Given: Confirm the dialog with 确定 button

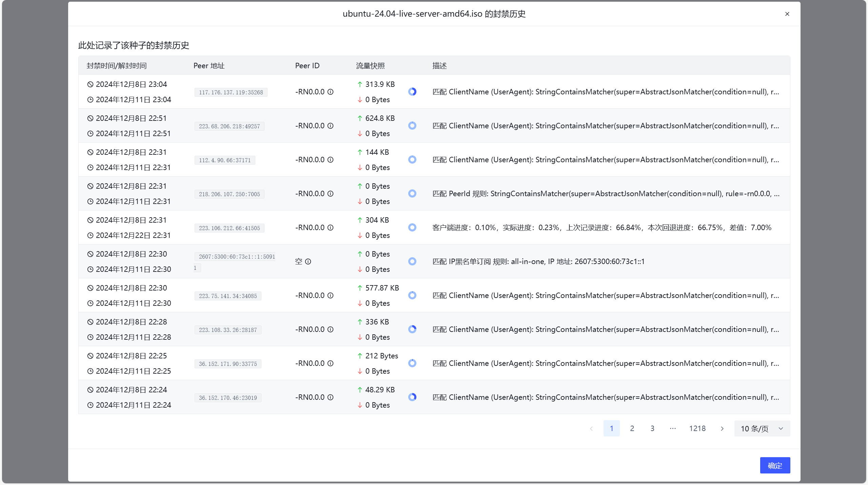Looking at the screenshot, I should (775, 465).
